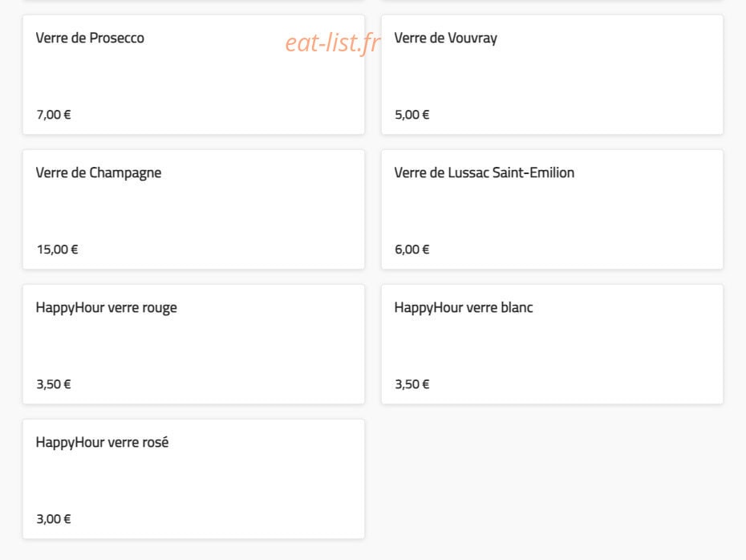This screenshot has width=746, height=560.
Task: Click the 3,00 € verre rosé price
Action: click(54, 518)
